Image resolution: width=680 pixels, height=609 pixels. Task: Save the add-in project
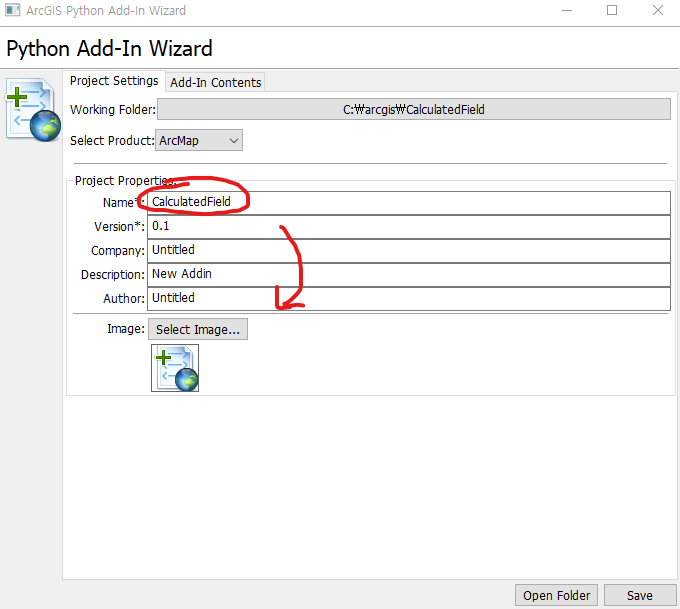tap(640, 595)
